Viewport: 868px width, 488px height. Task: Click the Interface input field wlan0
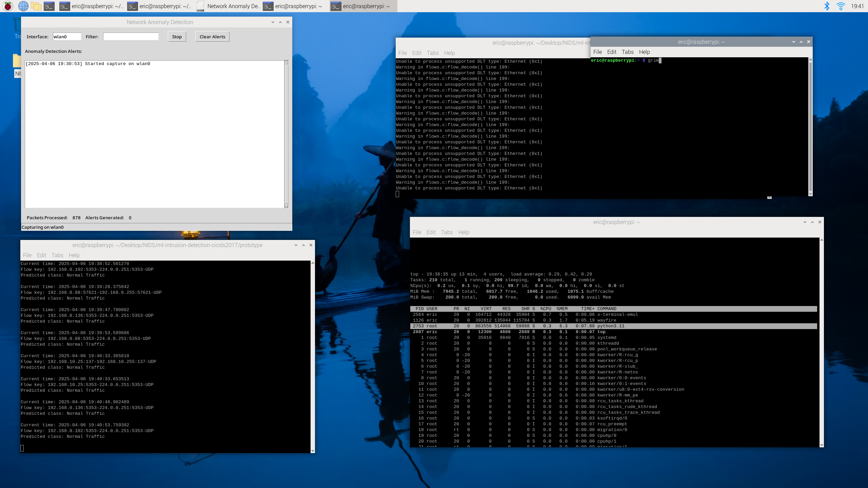(67, 37)
